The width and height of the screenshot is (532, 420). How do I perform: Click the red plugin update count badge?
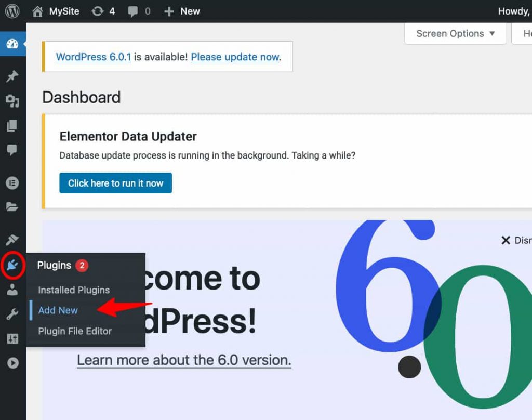tap(82, 265)
